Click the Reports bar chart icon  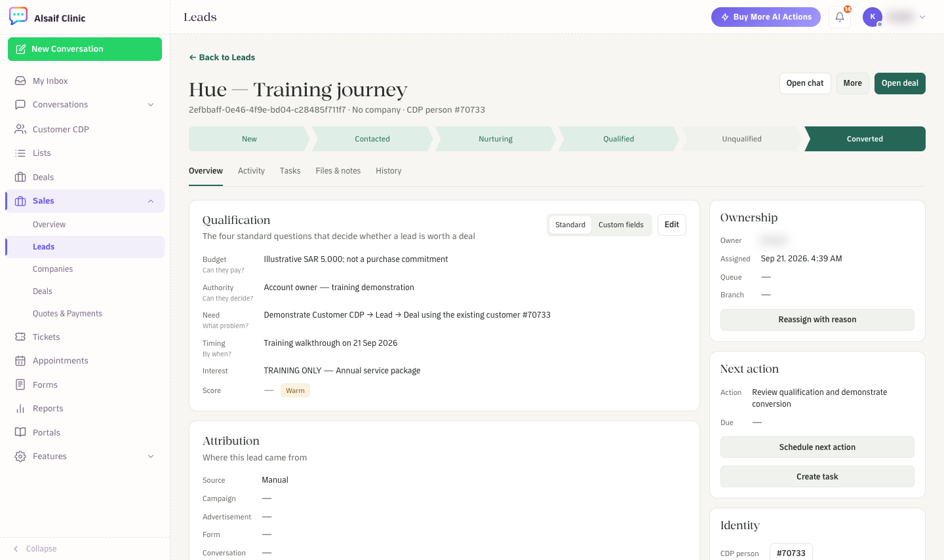tap(20, 409)
